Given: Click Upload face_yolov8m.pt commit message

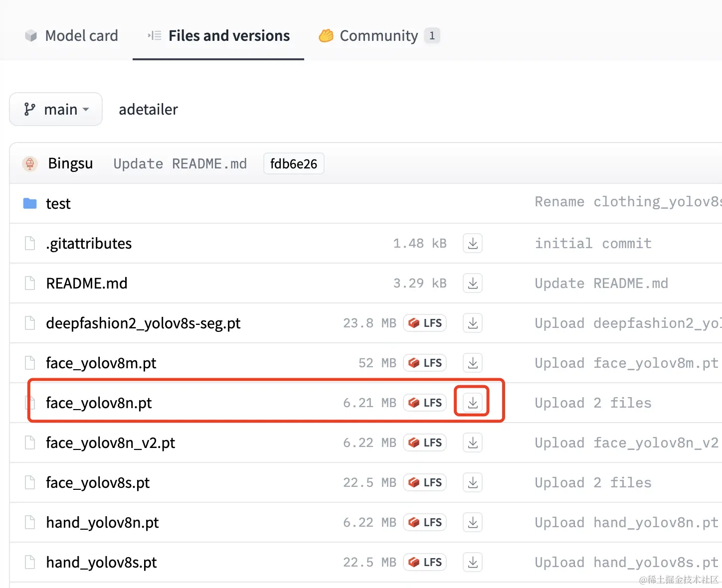Looking at the screenshot, I should pos(627,363).
